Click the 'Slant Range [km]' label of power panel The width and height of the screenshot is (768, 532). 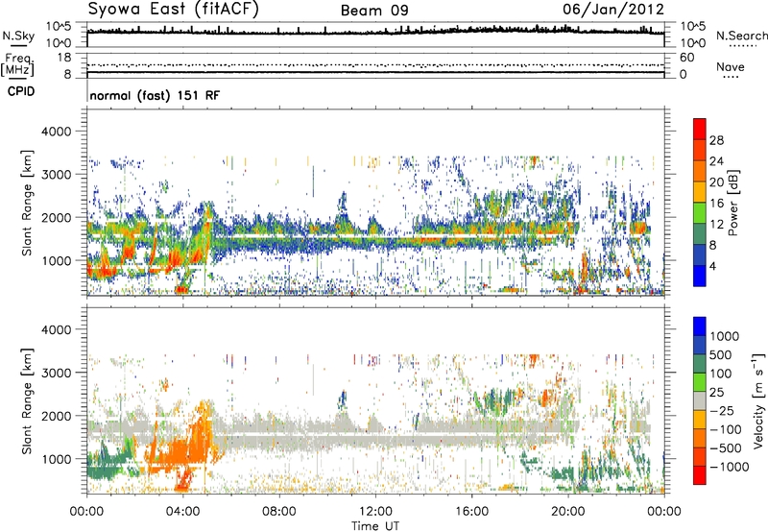pyautogui.click(x=27, y=203)
